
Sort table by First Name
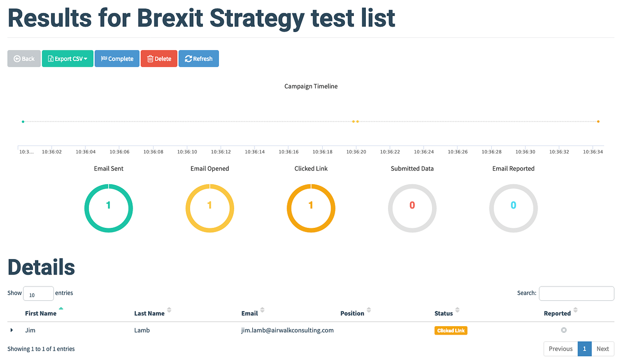coord(41,313)
